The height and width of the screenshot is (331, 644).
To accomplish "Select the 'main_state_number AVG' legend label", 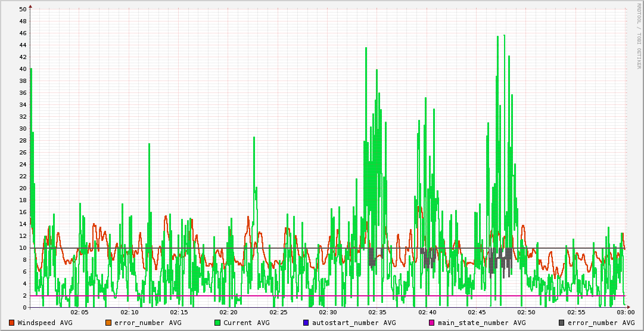I will (x=482, y=323).
